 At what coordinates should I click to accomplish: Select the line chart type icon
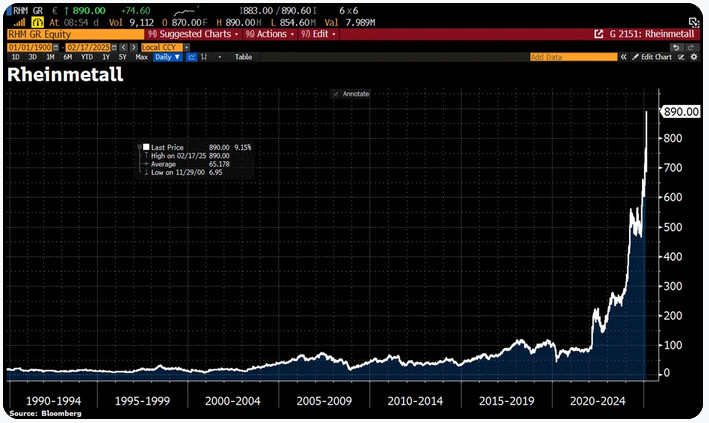[x=192, y=57]
